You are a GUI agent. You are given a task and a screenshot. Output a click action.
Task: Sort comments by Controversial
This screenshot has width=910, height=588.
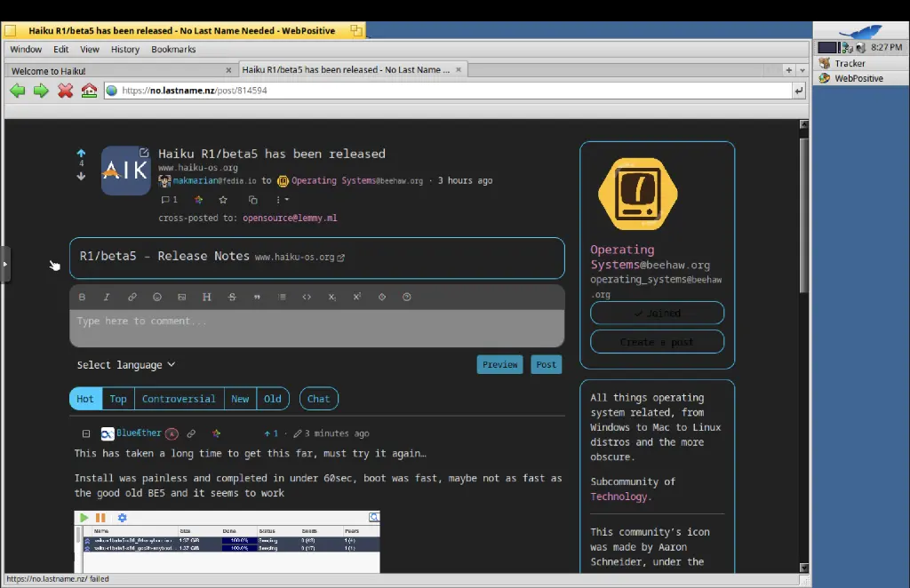click(x=179, y=399)
